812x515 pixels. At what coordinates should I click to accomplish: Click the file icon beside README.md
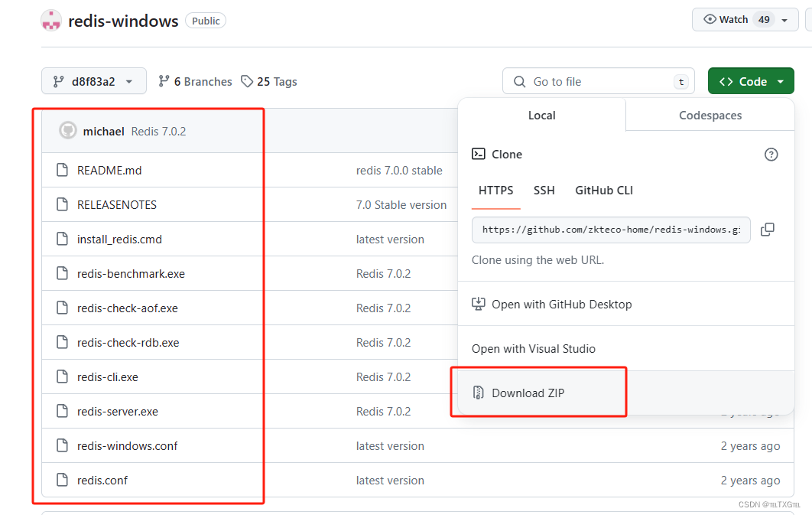pos(62,170)
